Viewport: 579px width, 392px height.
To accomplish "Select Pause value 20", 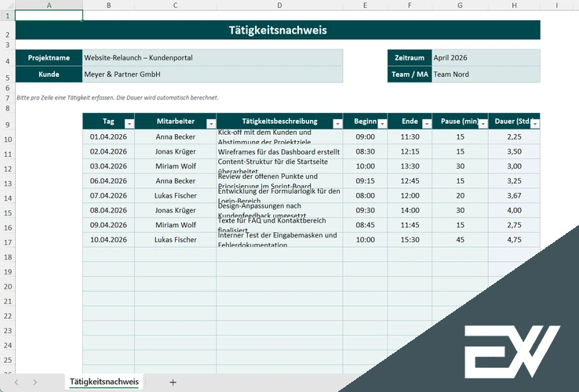I will click(460, 196).
